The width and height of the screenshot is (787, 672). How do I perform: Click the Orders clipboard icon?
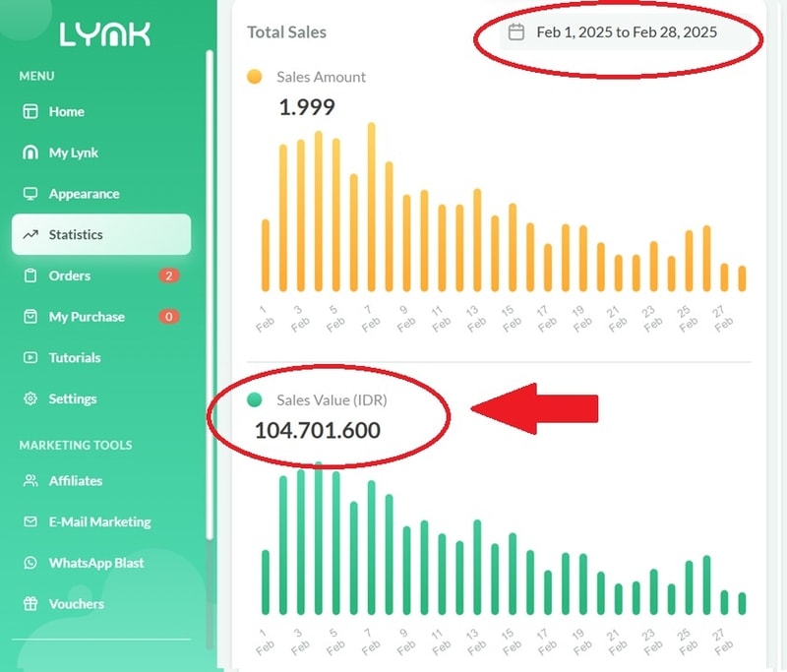coord(30,276)
